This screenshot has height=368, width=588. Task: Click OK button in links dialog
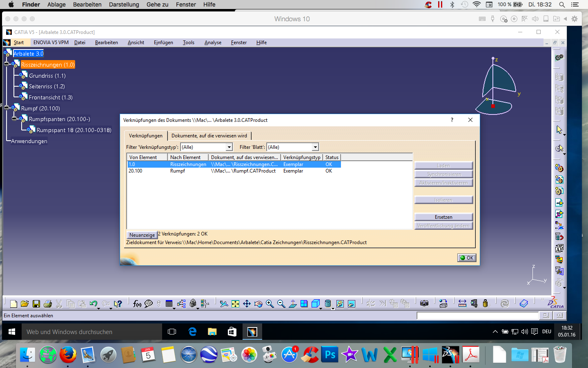[467, 258]
